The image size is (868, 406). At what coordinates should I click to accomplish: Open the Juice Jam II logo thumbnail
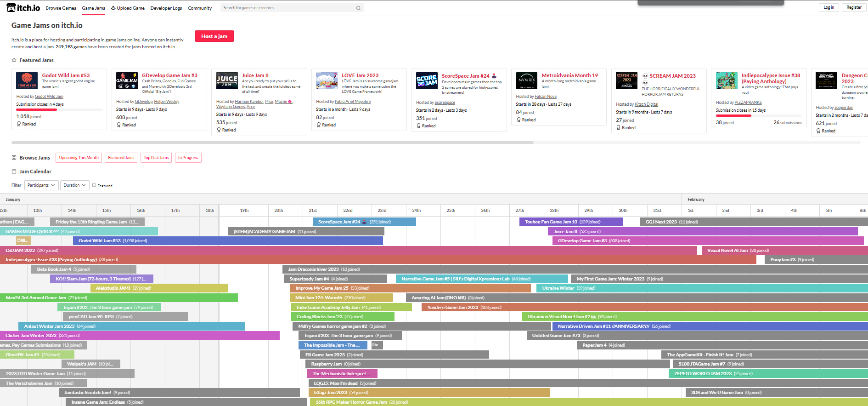(227, 80)
